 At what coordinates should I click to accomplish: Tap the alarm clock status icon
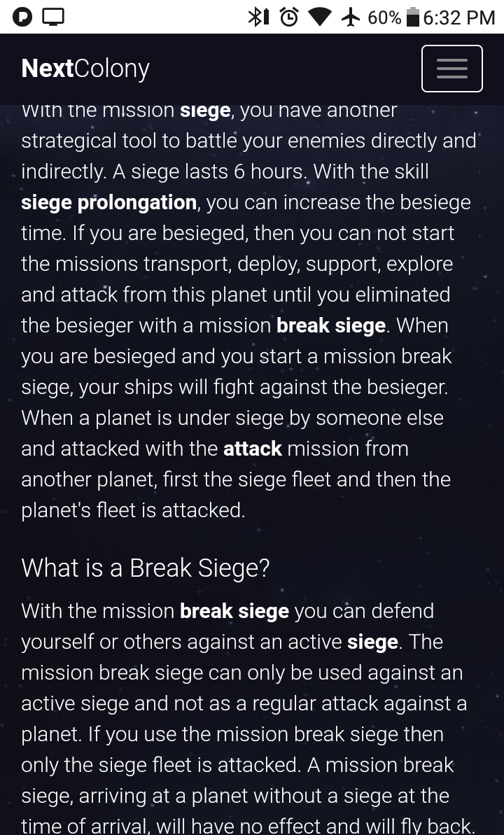tap(289, 17)
